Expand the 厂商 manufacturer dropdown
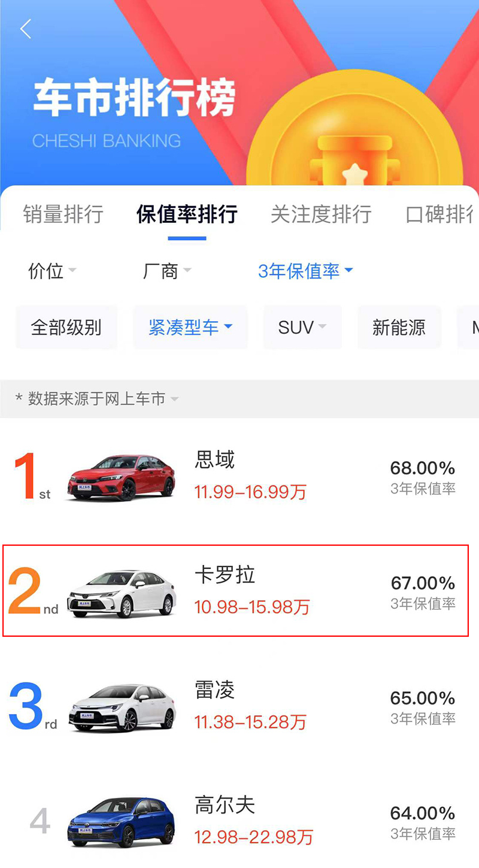Viewport: 479px width, 868px height. (167, 271)
